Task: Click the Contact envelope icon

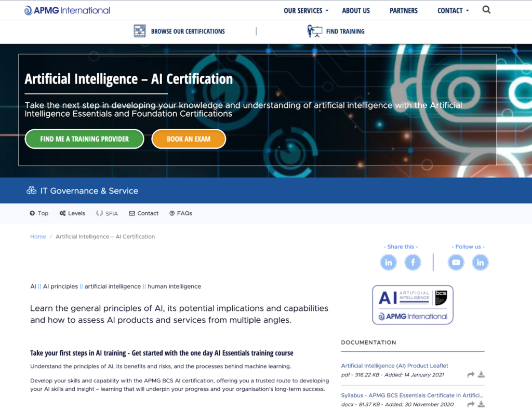Action: (x=131, y=213)
